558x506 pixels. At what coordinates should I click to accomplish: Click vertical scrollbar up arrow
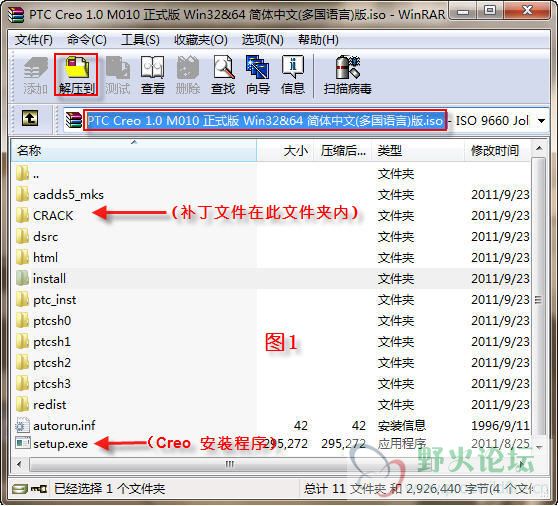[539, 148]
